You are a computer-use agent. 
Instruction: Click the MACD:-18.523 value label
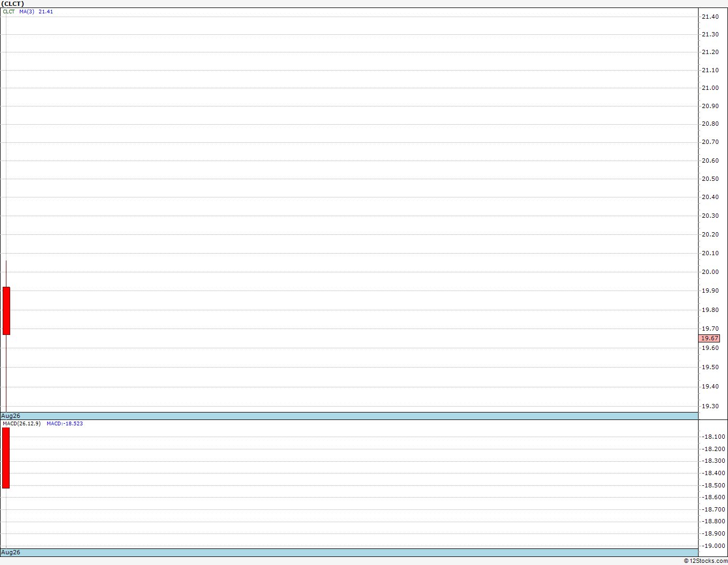65,423
